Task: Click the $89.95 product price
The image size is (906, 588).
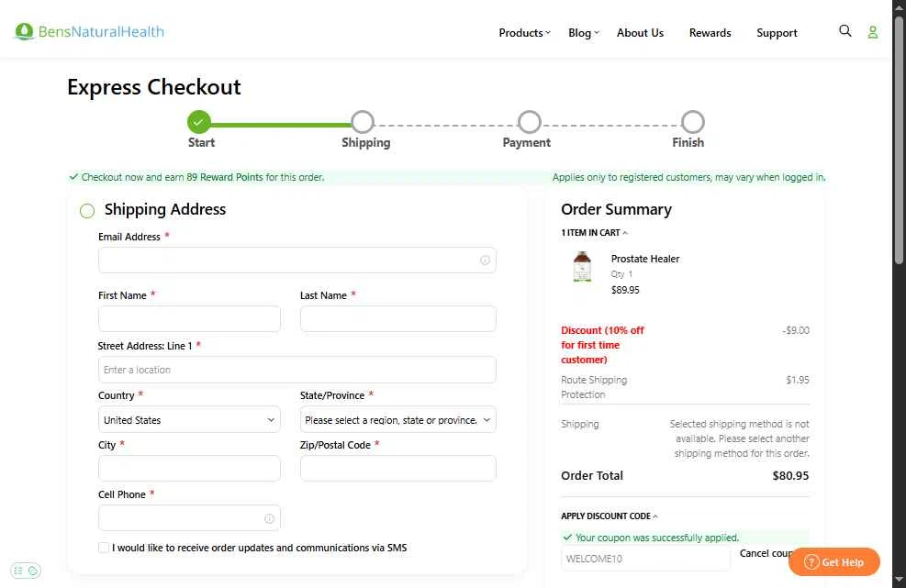Action: [625, 290]
